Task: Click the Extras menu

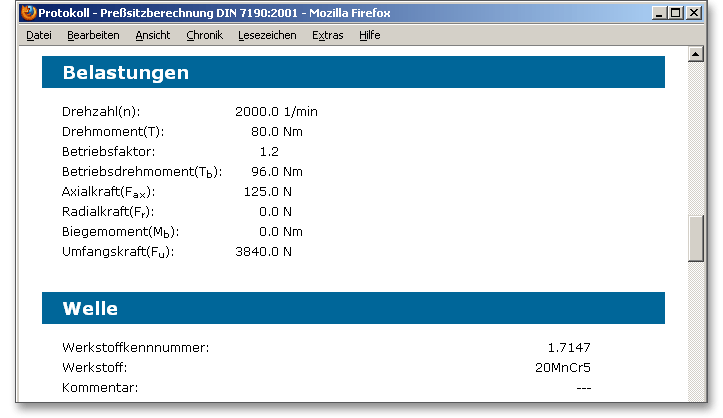Action: click(x=327, y=35)
